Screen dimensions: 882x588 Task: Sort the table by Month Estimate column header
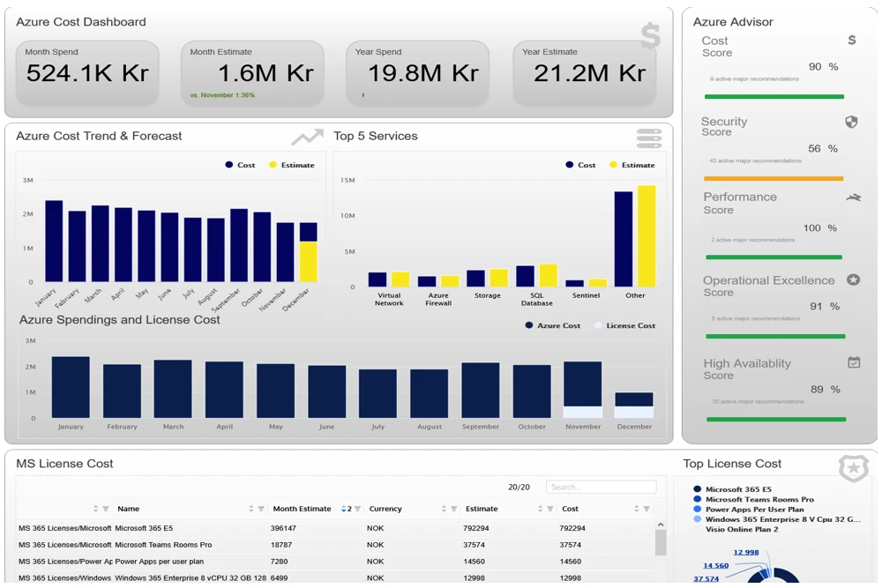click(x=302, y=509)
